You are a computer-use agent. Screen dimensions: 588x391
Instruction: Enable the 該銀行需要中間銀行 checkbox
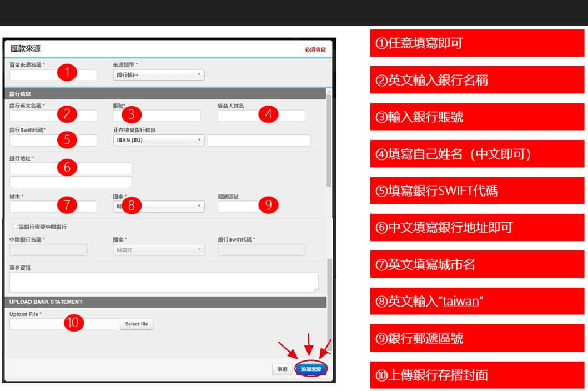[15, 227]
